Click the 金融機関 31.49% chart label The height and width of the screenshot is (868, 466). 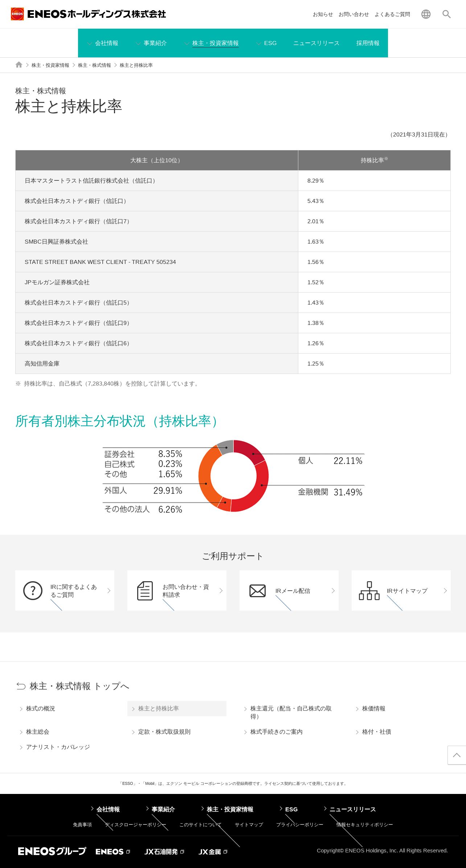point(330,492)
